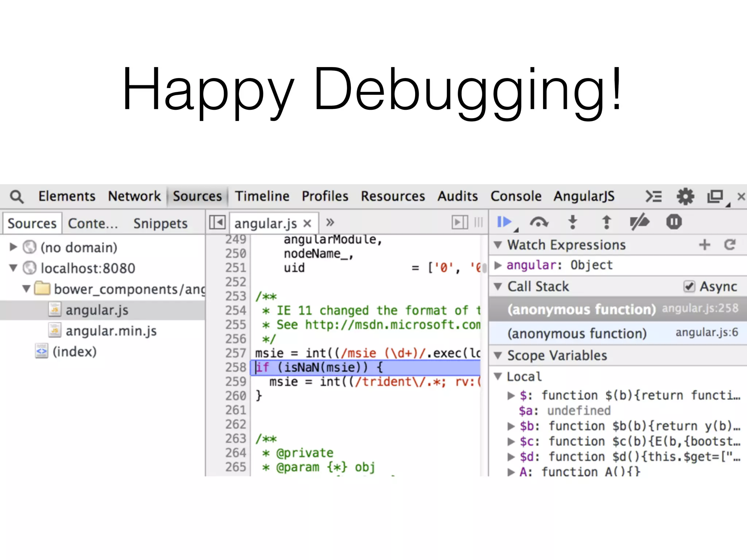The height and width of the screenshot is (560, 747).
Task: Select the call frame at angular.js:258
Action: tap(618, 309)
